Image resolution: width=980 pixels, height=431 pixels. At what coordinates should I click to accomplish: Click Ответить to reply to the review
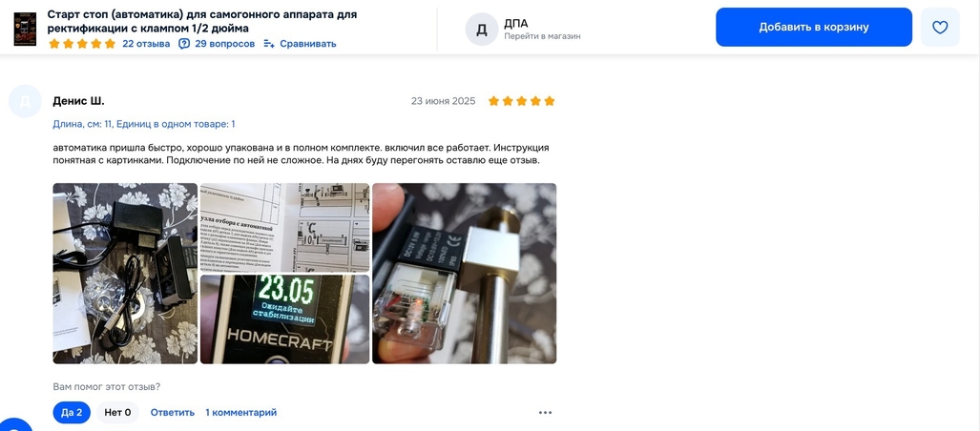click(173, 412)
